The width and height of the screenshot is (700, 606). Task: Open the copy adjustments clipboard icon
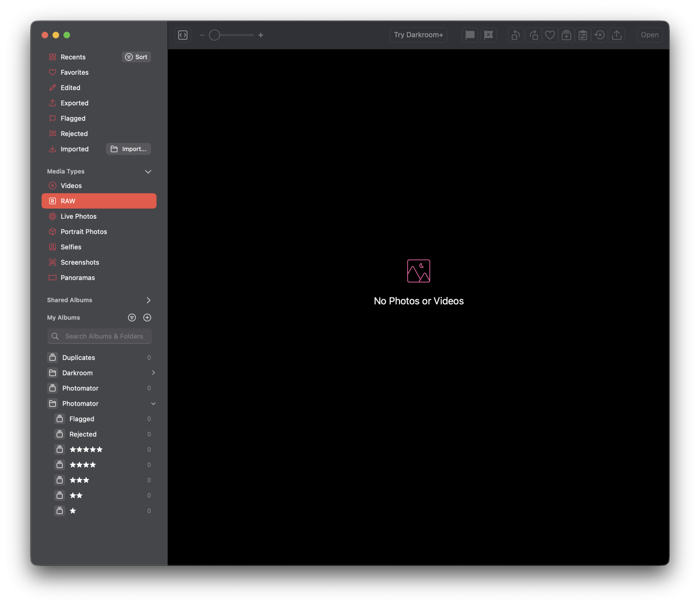point(583,35)
